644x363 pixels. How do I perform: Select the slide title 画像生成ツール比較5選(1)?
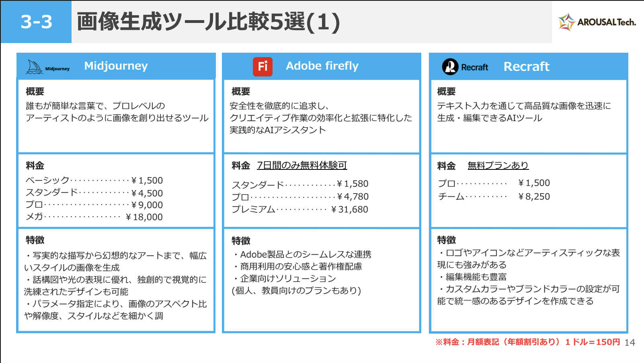point(208,22)
